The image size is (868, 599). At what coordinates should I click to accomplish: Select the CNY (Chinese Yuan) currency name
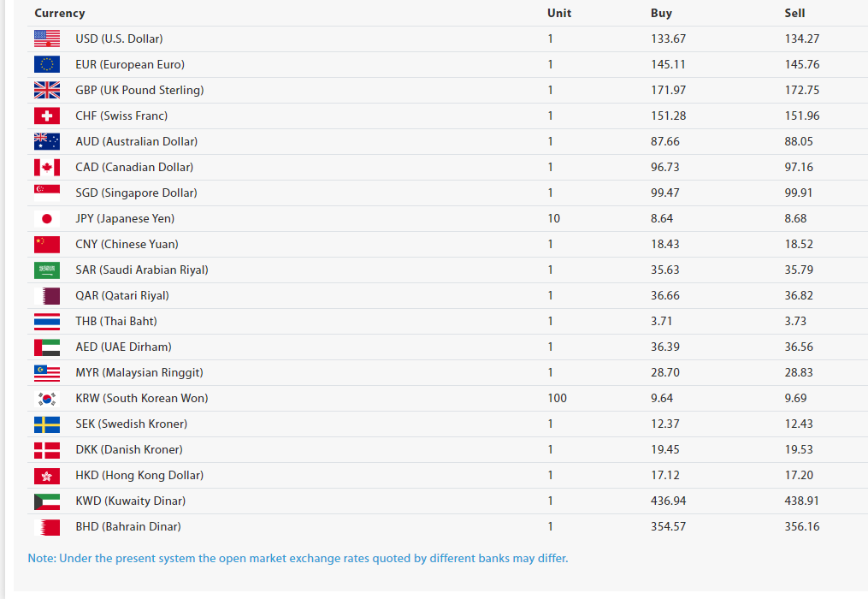127,244
